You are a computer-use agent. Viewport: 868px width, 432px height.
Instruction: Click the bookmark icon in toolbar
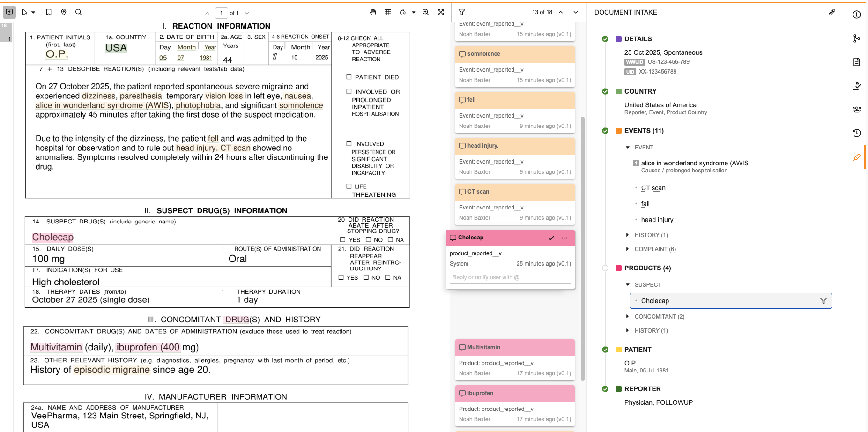pos(49,12)
